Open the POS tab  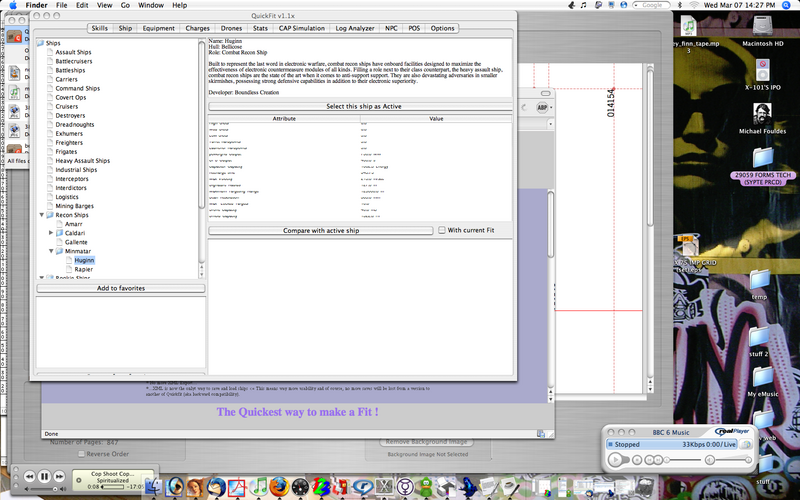414,28
